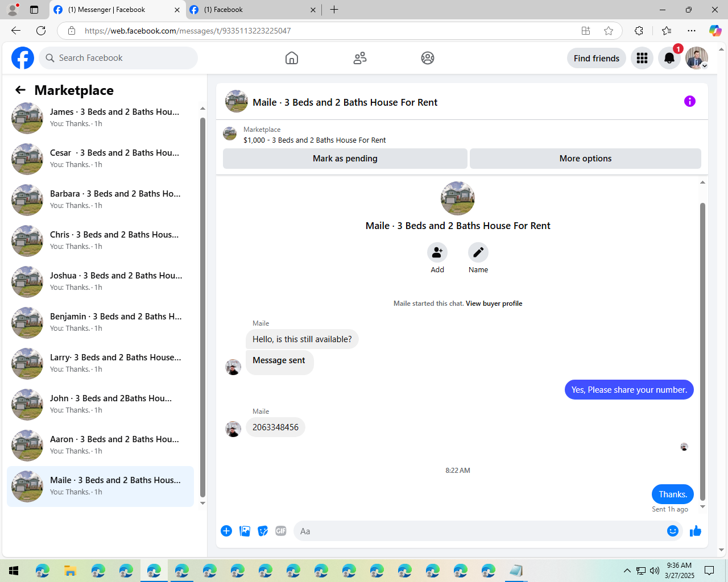Open more actions plus icon in composer
The width and height of the screenshot is (728, 582).
pos(226,531)
